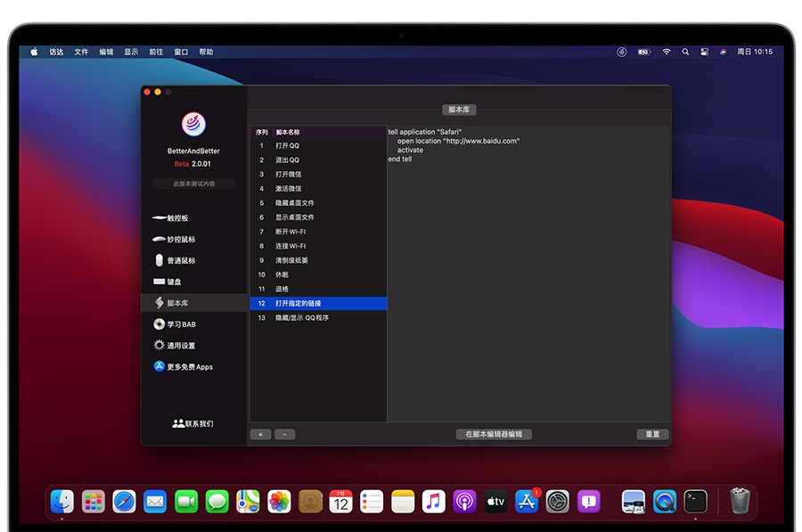
Task: Select script row 退出QQ
Action: [318, 160]
